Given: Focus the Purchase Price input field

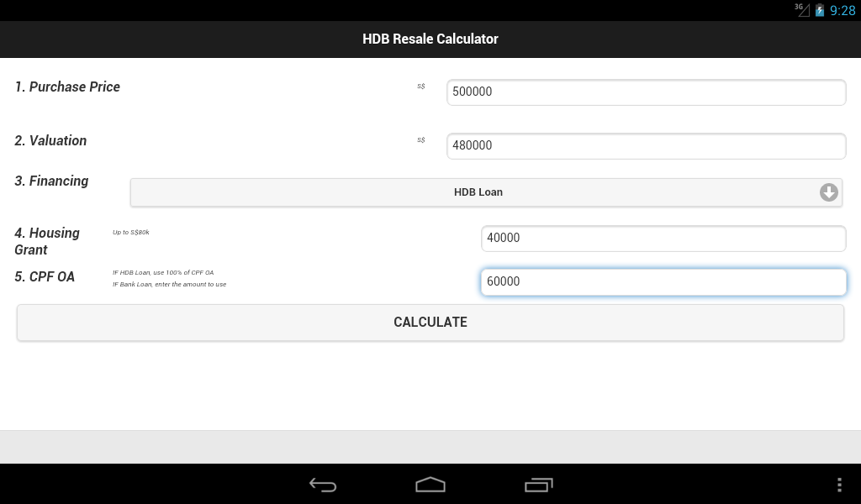Looking at the screenshot, I should [647, 92].
